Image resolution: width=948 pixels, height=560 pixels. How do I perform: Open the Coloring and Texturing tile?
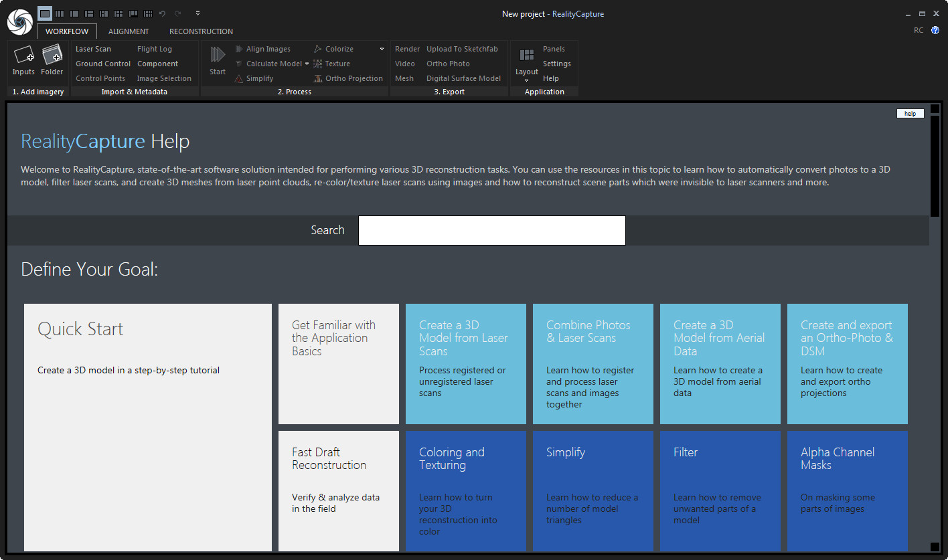[466, 491]
